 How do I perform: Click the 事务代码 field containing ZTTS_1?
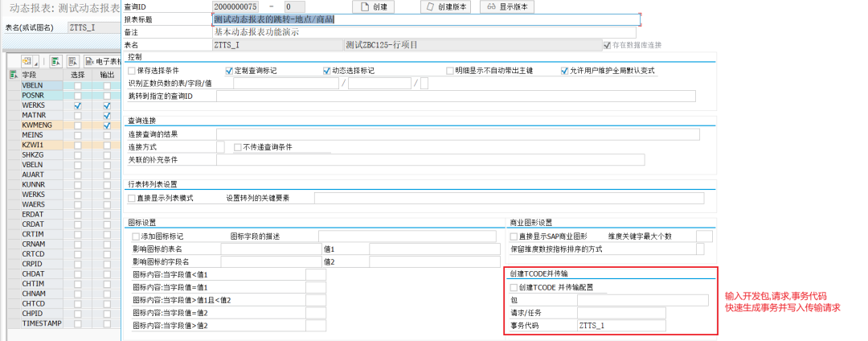click(x=621, y=326)
